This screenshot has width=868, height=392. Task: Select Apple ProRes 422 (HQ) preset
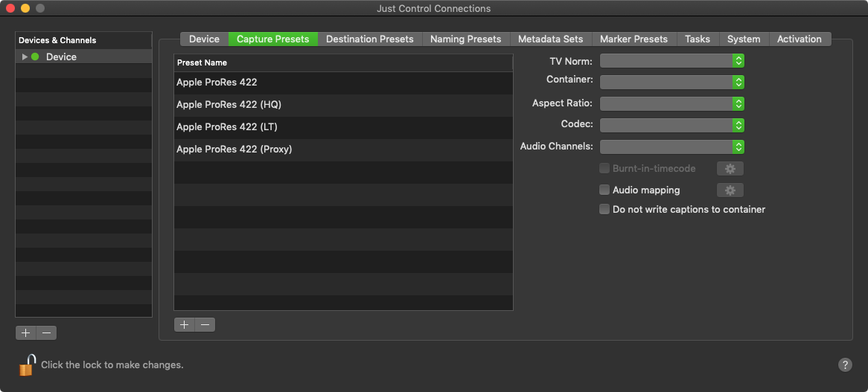click(x=343, y=104)
